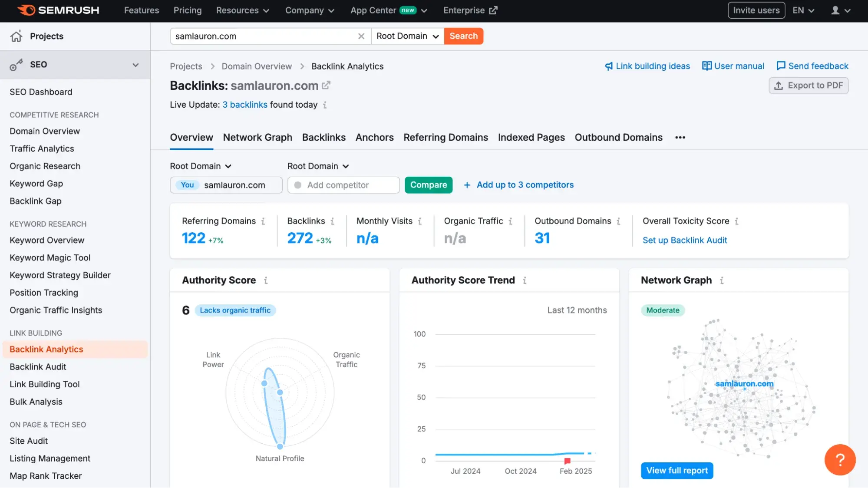Open the User manual icon
Screen dimensions: 868x488
click(706, 66)
